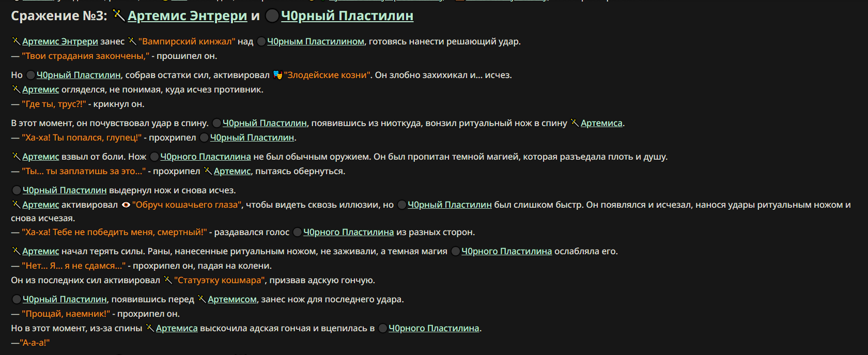This screenshot has height=355, width=868.
Task: Open the "Ч0рного Пластилина" link after "вцепилась в"
Action: point(434,328)
